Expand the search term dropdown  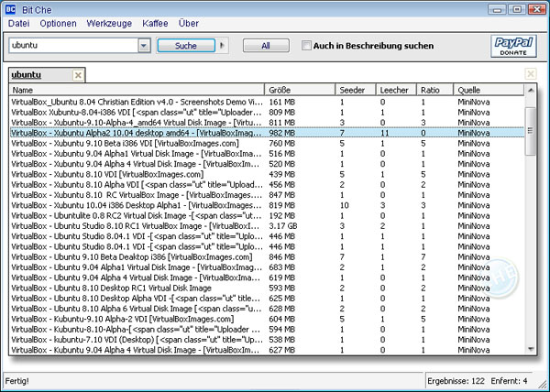(x=143, y=45)
